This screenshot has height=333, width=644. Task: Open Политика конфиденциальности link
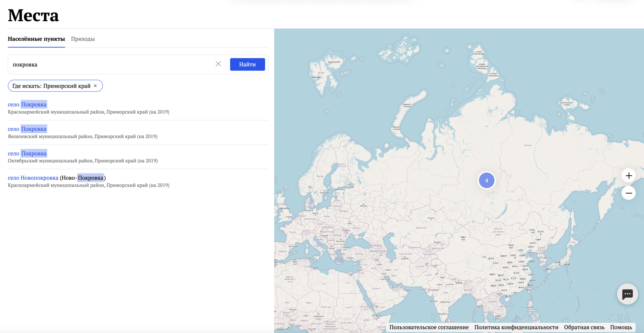pyautogui.click(x=516, y=327)
